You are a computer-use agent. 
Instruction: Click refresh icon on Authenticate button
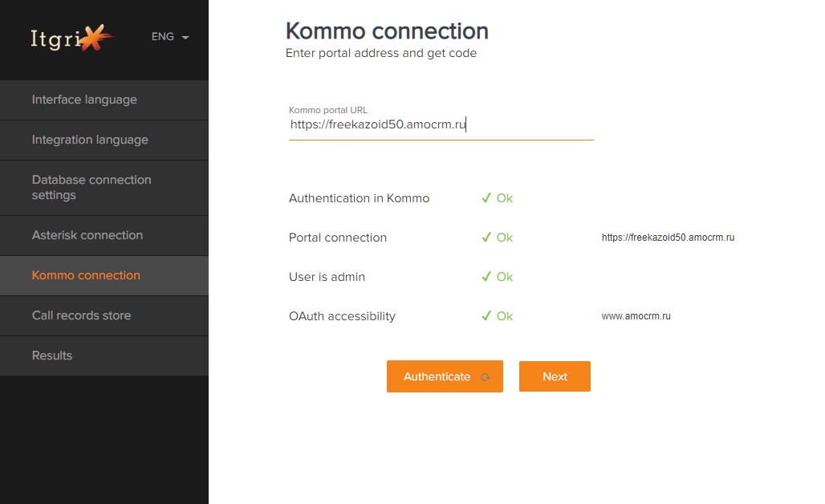[485, 376]
